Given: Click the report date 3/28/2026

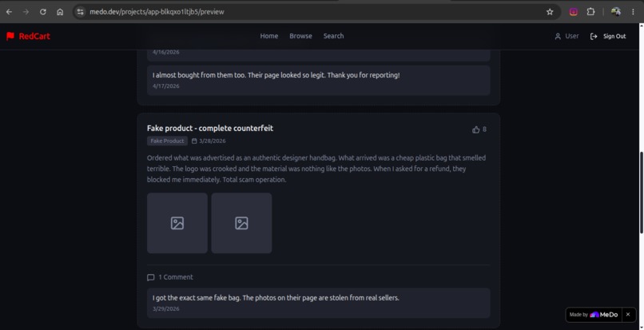Looking at the screenshot, I should tap(213, 141).
